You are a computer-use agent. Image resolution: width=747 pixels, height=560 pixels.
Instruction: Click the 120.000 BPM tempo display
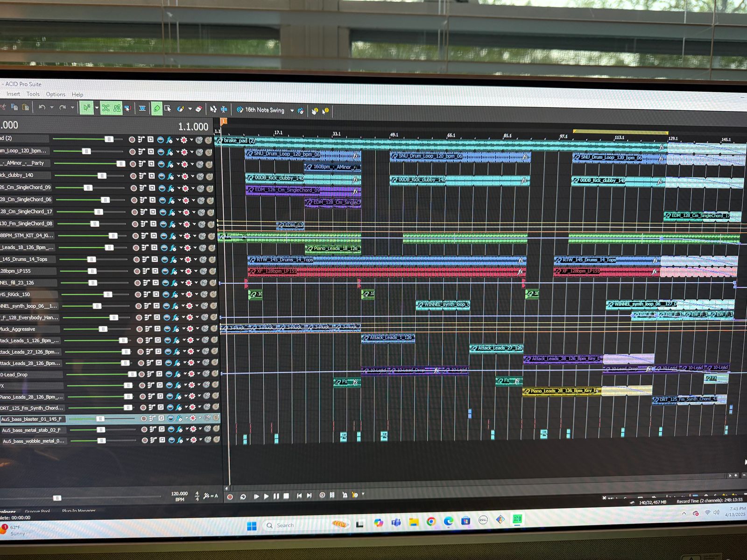pyautogui.click(x=179, y=494)
